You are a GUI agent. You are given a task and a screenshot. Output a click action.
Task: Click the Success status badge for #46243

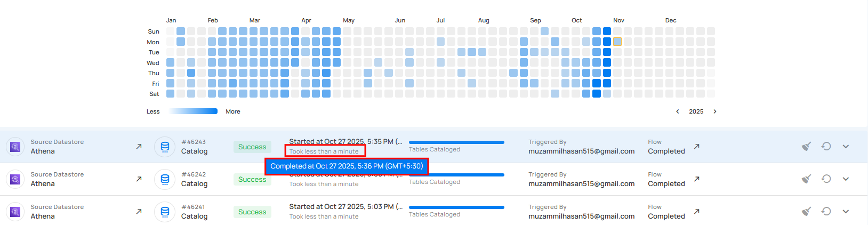point(252,147)
